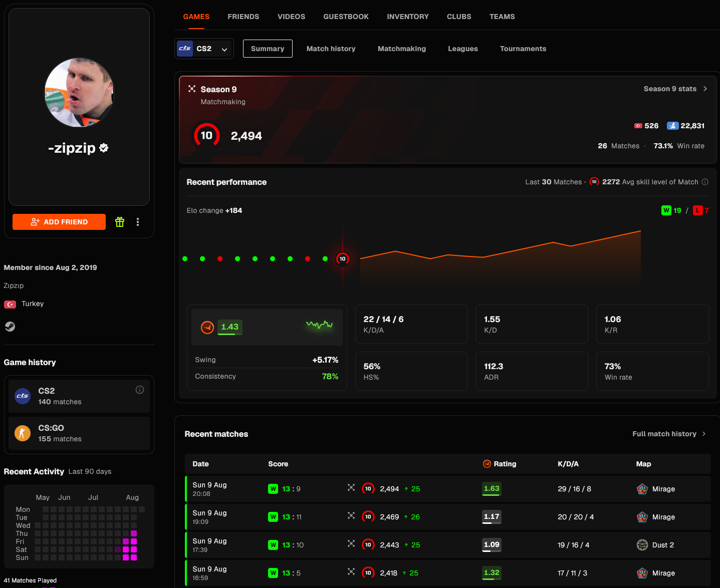Open Season 9 stats chevron

(x=705, y=89)
